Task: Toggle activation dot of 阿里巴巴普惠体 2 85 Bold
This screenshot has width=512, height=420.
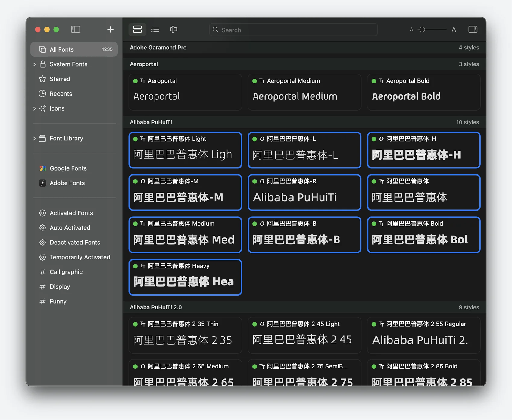Action: click(374, 367)
